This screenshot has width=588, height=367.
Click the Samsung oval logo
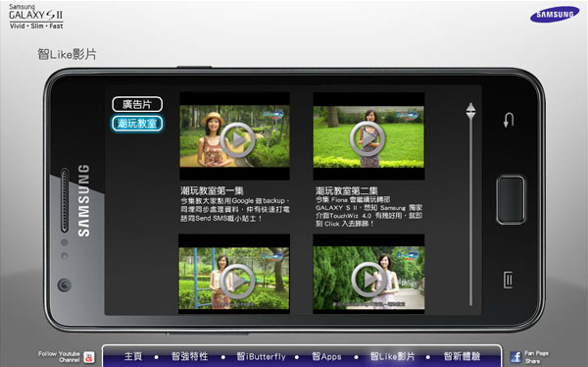[x=555, y=15]
